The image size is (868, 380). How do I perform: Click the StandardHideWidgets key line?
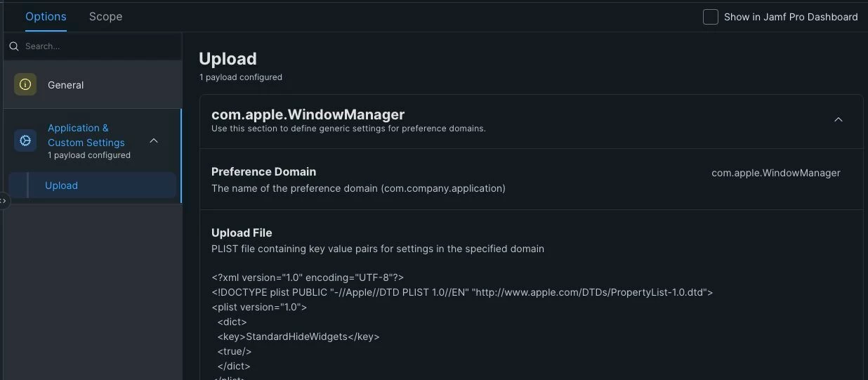click(298, 336)
